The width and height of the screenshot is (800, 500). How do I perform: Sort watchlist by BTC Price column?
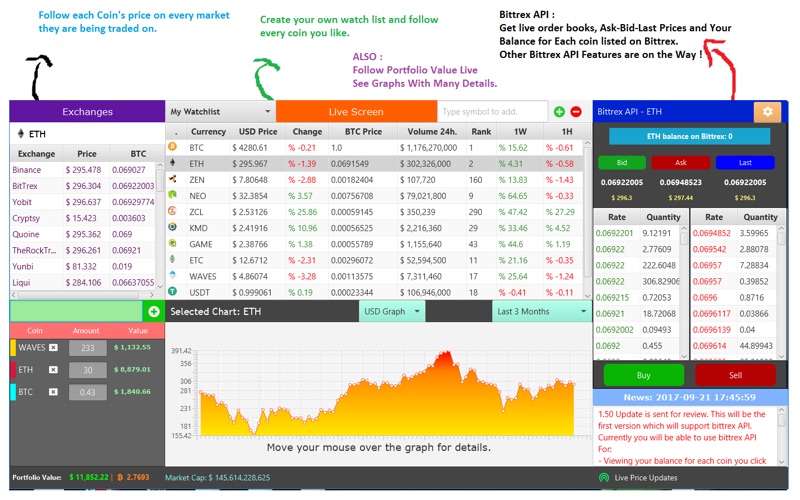(363, 132)
